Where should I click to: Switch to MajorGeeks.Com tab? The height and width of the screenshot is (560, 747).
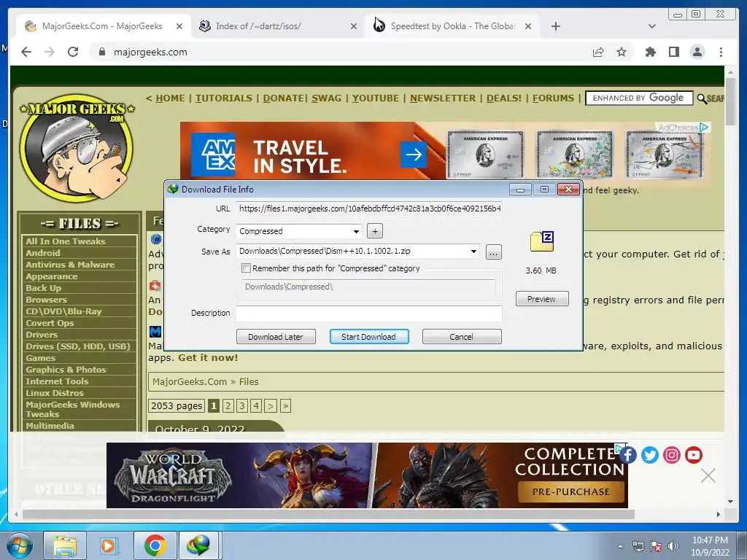pos(102,26)
